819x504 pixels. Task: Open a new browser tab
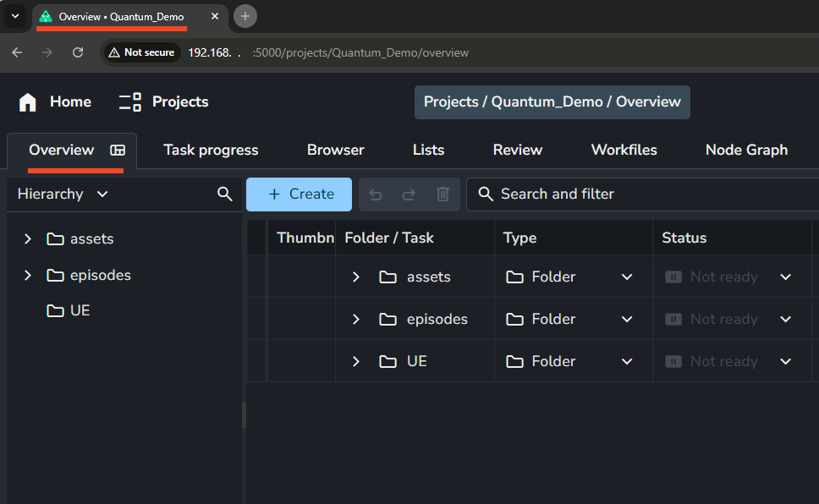tap(245, 16)
